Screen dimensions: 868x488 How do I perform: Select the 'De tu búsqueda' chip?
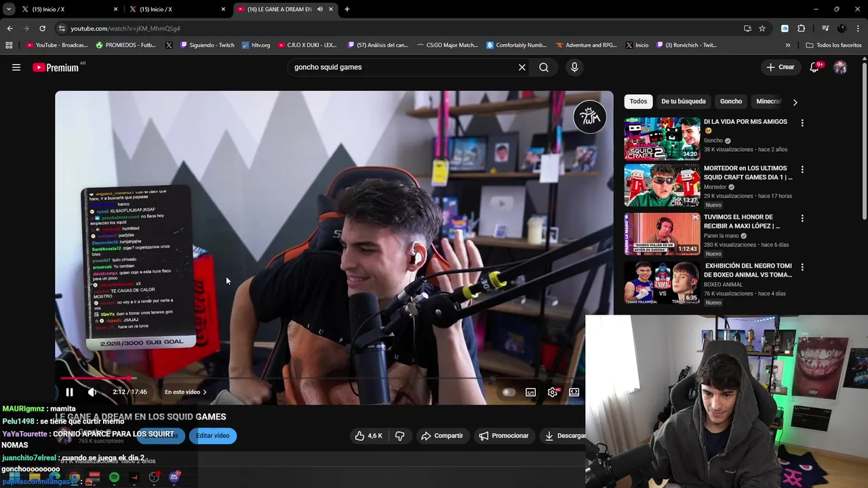684,102
